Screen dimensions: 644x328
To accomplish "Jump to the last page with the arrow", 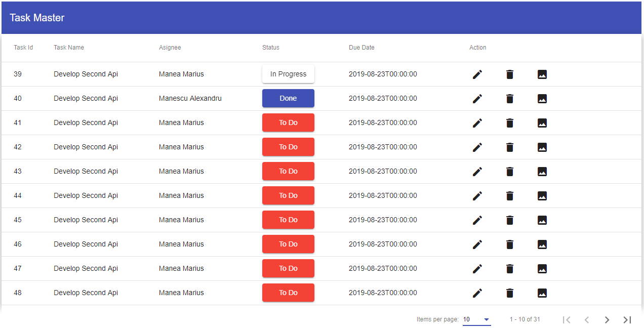I will pyautogui.click(x=627, y=319).
